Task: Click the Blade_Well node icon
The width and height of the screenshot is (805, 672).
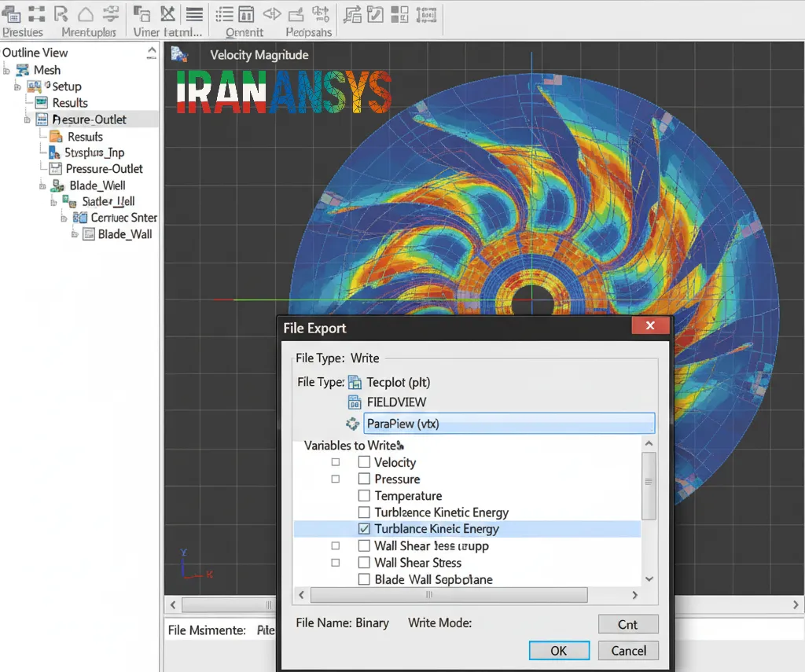Action: coord(57,185)
